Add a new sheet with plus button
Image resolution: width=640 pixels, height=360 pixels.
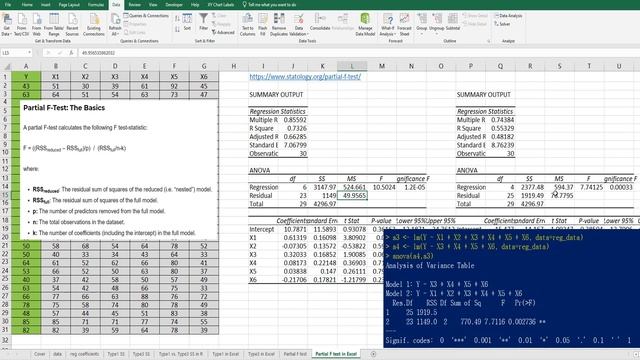373,354
